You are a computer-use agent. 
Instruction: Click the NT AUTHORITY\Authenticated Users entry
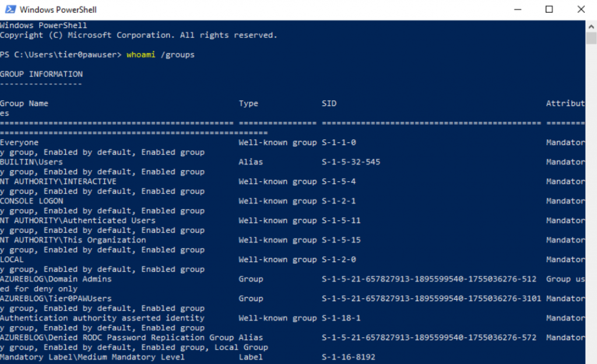(64, 220)
